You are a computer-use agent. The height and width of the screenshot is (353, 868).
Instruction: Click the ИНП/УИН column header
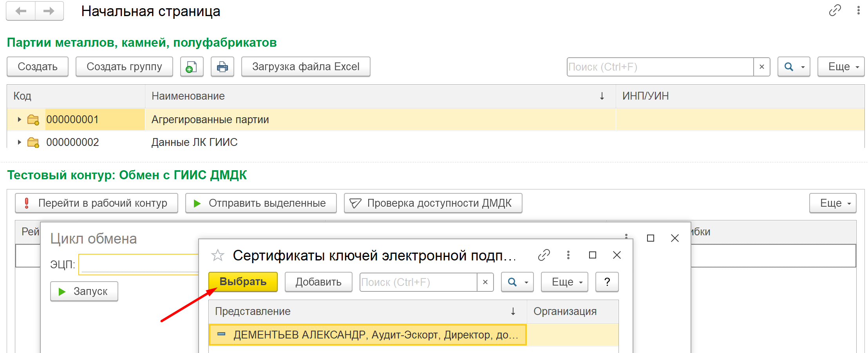pyautogui.click(x=740, y=96)
